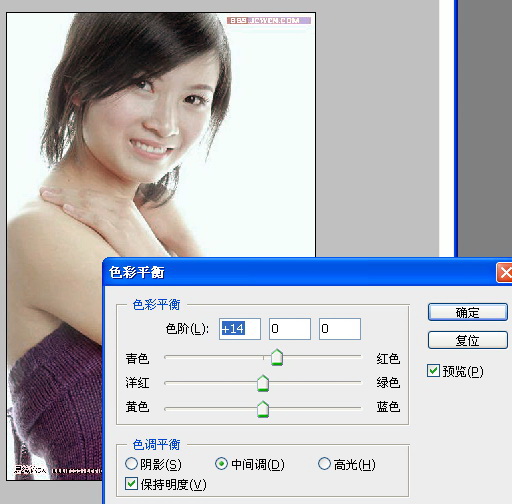Image resolution: width=512 pixels, height=504 pixels.
Task: Select the 高光(H) radio button
Action: pyautogui.click(x=324, y=464)
